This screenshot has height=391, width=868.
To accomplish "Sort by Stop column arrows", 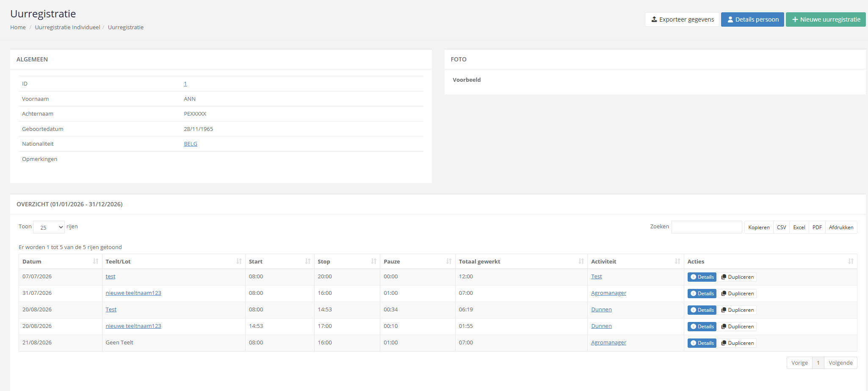I will click(374, 261).
